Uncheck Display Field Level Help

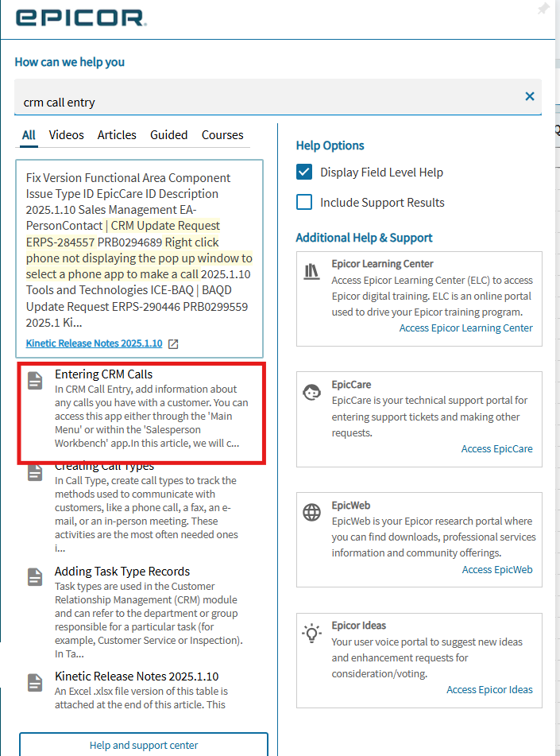click(x=304, y=172)
